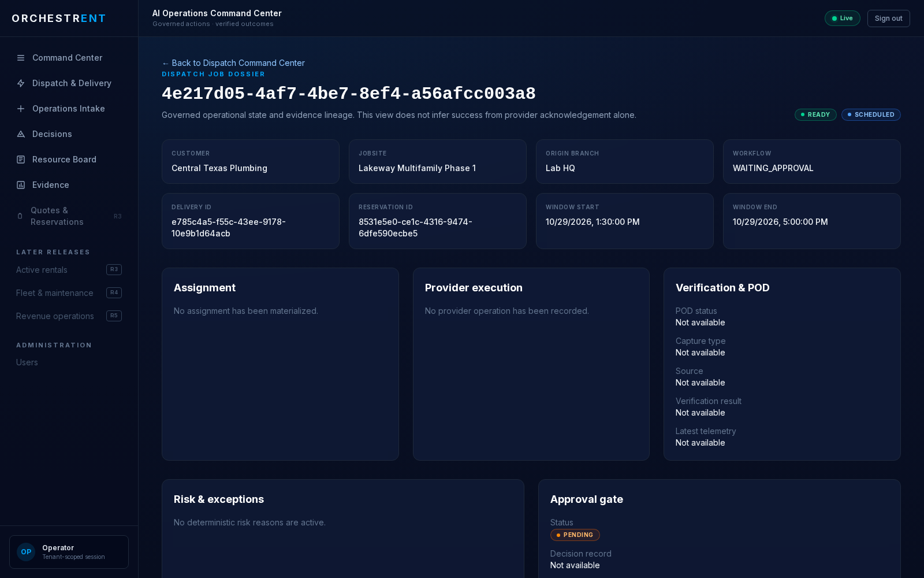Click the Dispatch & Delivery lightning icon

pos(21,83)
